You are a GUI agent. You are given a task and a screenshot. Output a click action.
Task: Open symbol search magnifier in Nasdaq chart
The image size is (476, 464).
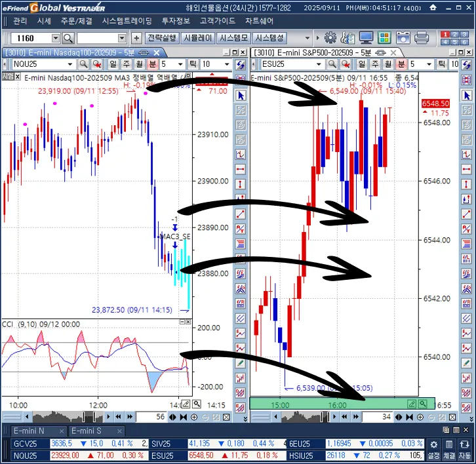(x=83, y=64)
